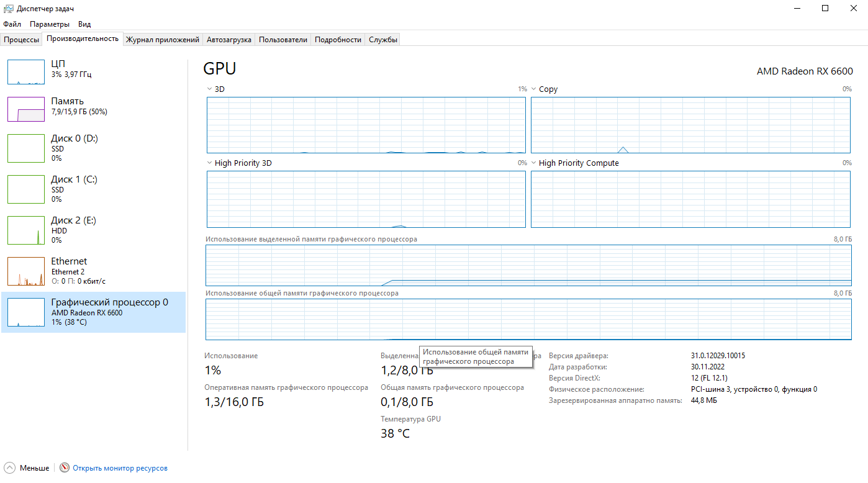Select the Ethernet network graph icon

tap(26, 271)
